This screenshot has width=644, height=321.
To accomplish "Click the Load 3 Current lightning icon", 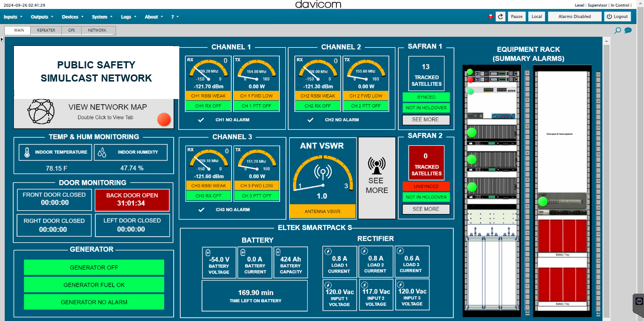I will click(400, 251).
